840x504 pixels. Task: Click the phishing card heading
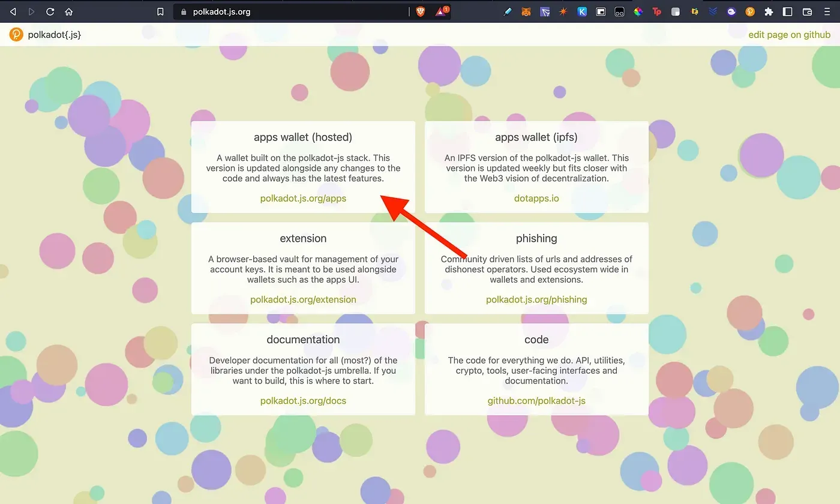point(536,238)
